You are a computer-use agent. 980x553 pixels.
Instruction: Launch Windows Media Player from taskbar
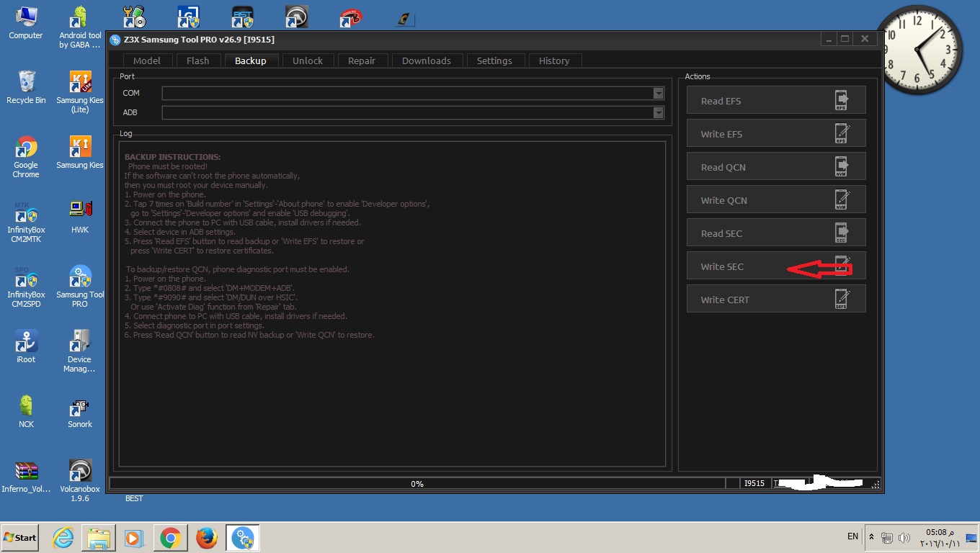click(134, 538)
